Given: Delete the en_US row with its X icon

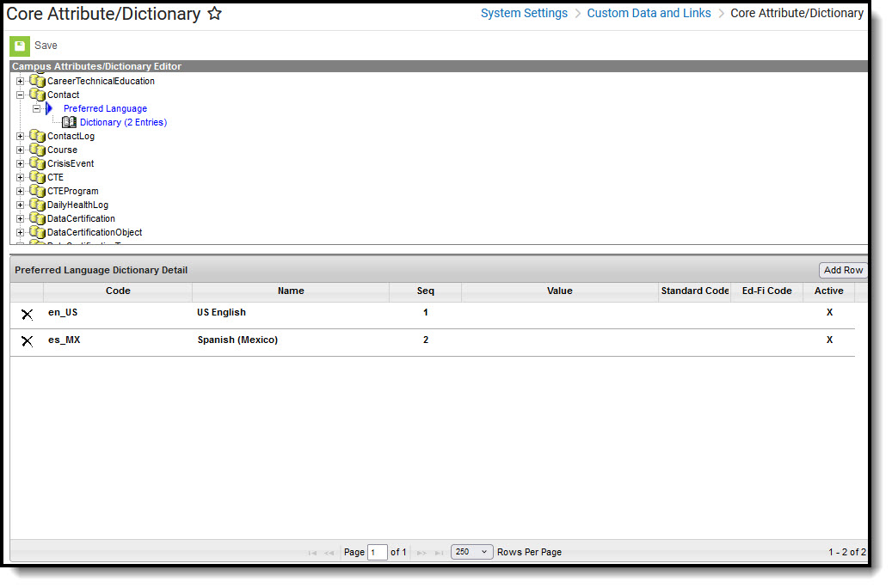Looking at the screenshot, I should click(27, 314).
